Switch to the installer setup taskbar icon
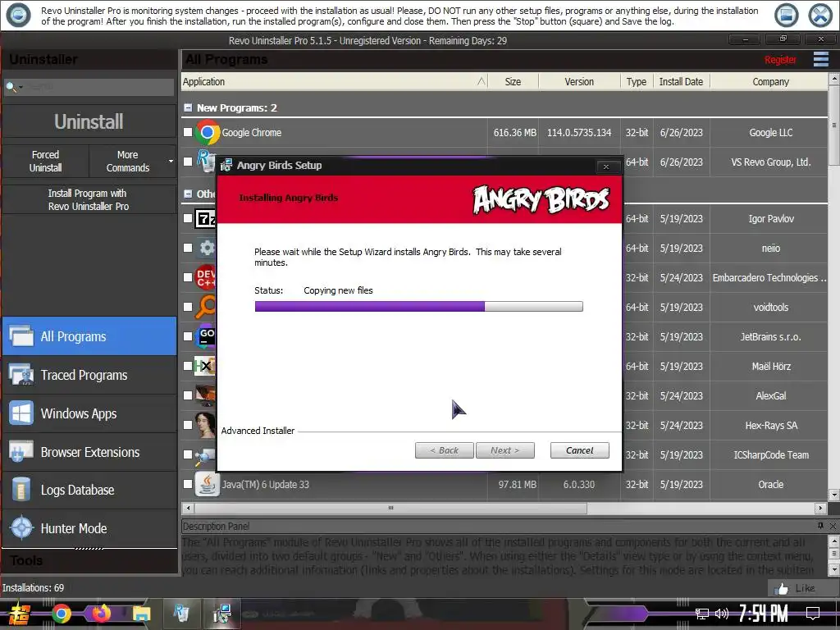840x630 pixels. pos(221,614)
